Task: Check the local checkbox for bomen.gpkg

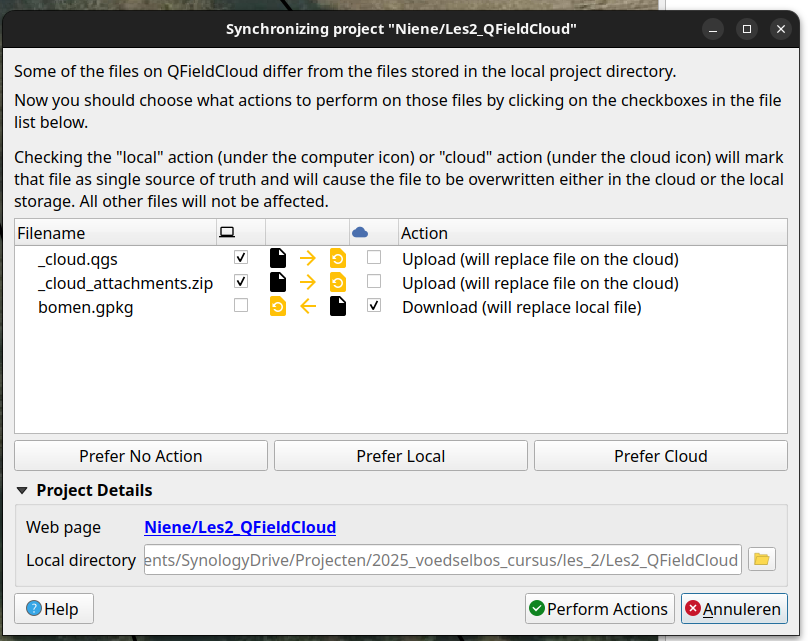Action: (241, 306)
